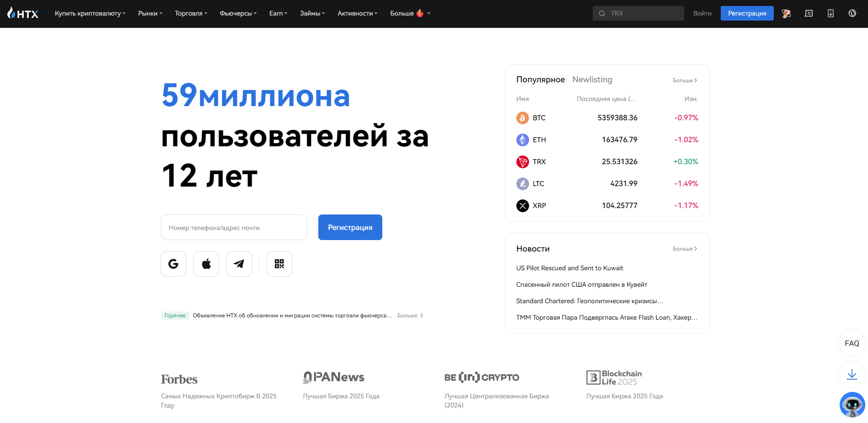Image resolution: width=868 pixels, height=423 pixels.
Task: Open the mobile app download icon in header
Action: tap(830, 13)
